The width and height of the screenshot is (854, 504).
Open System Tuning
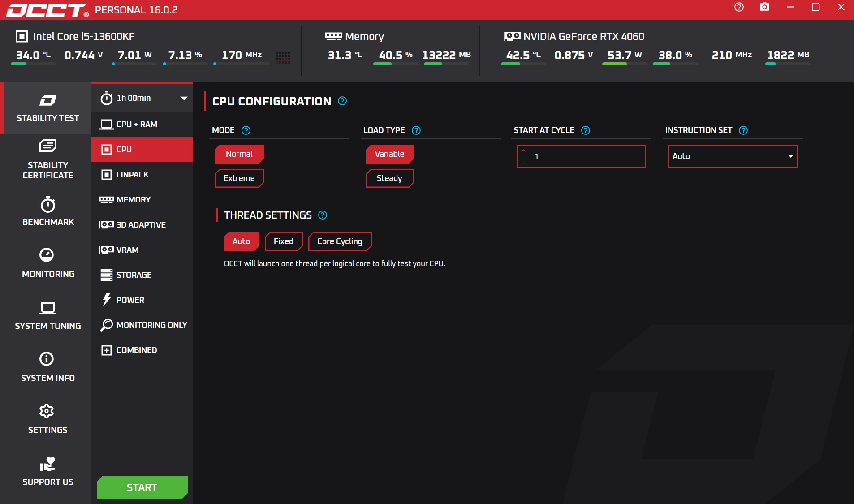(x=47, y=315)
